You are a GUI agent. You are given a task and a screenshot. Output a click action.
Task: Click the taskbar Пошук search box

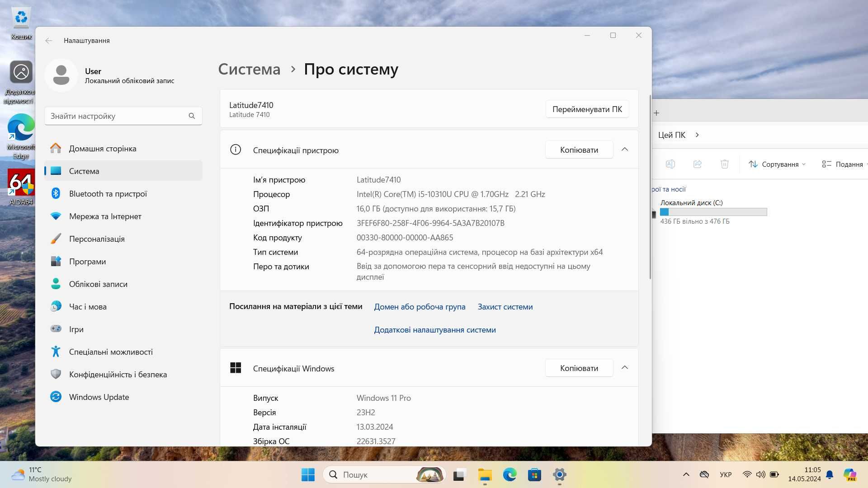[384, 474]
